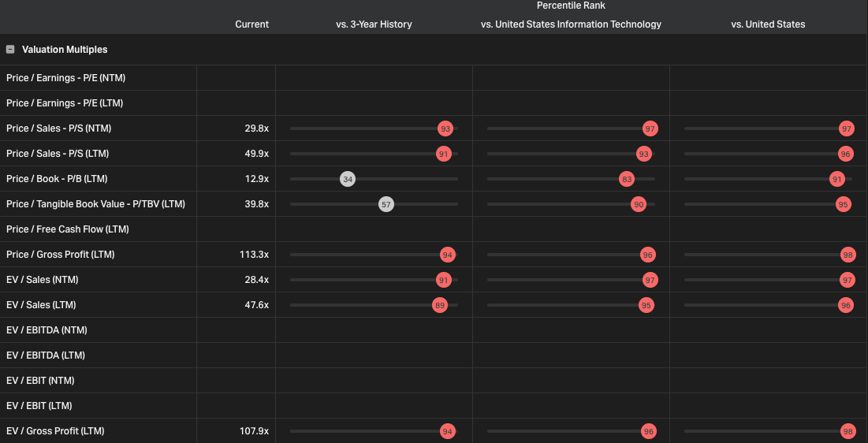Open EV / EBITDA (LTM) row label
The width and height of the screenshot is (868, 443).
coord(46,356)
